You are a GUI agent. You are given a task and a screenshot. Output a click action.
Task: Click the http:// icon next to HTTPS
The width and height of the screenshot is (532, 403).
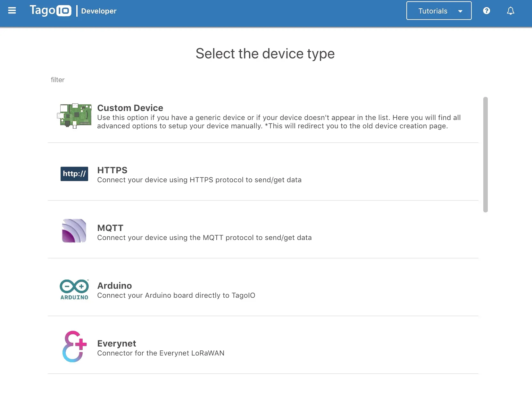click(74, 174)
